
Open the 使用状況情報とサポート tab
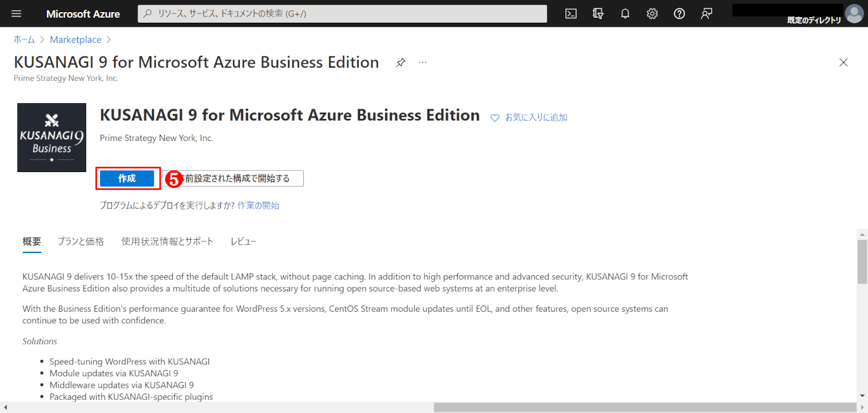(x=168, y=241)
